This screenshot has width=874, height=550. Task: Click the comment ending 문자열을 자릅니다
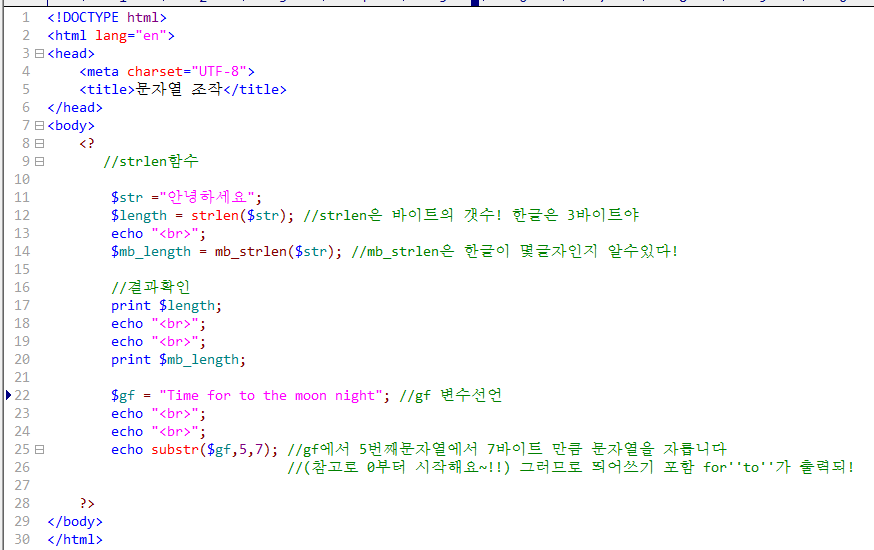click(x=507, y=449)
